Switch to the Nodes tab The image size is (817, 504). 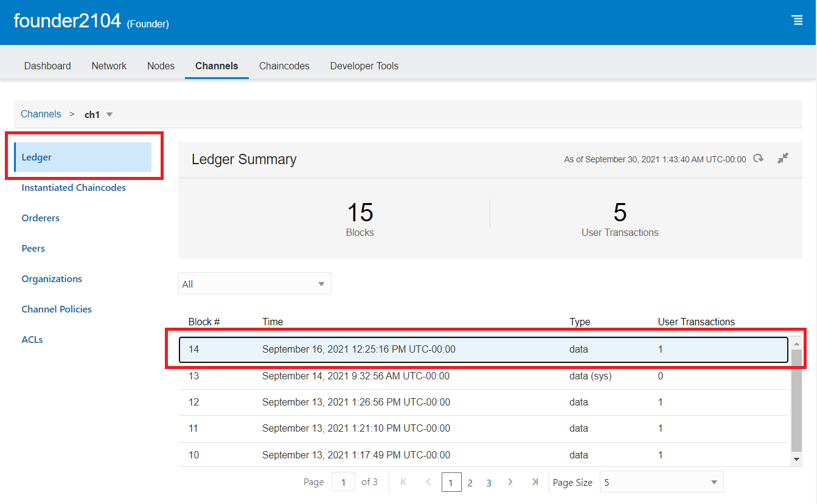point(161,66)
